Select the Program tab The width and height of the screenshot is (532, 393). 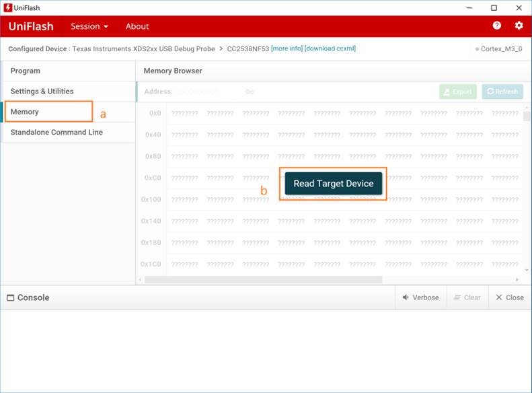point(26,71)
